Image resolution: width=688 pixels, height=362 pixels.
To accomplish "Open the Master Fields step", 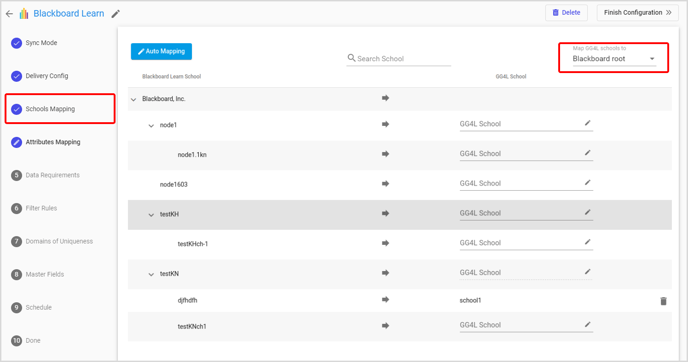I will 38,274.
